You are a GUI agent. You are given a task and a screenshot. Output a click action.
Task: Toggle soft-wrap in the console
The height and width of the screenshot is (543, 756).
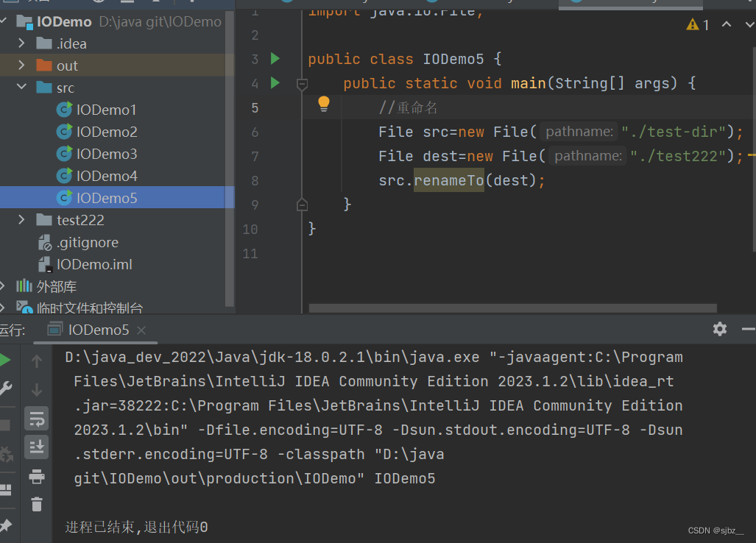coord(37,419)
